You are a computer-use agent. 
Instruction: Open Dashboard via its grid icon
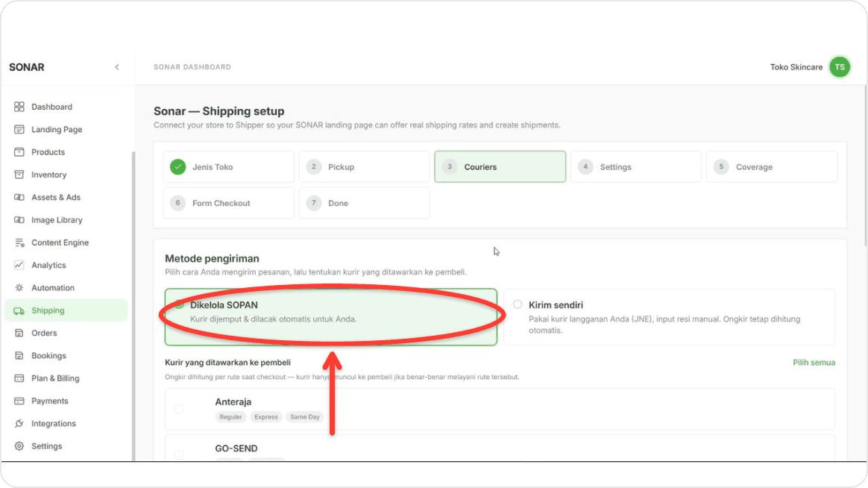point(19,107)
